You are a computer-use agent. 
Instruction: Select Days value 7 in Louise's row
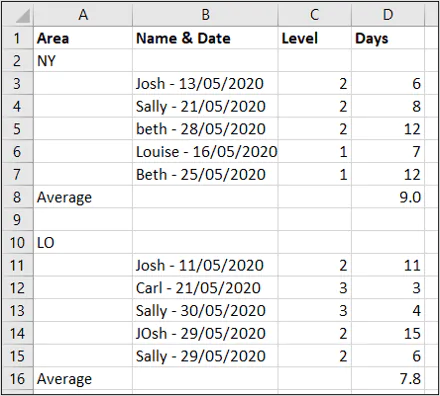point(388,152)
